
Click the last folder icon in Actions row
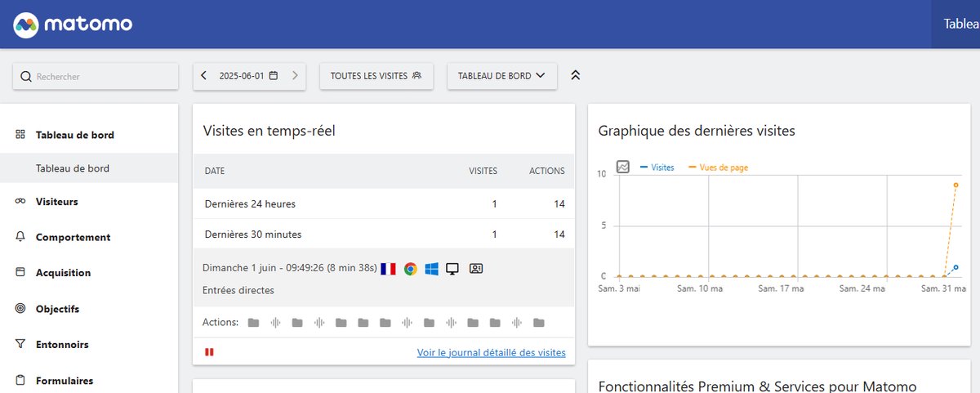[x=538, y=323]
